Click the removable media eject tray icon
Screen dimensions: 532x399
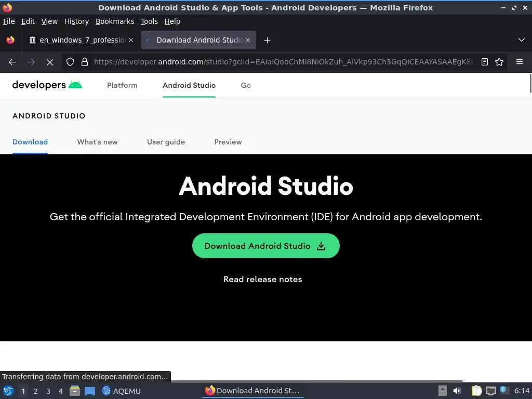click(x=443, y=391)
